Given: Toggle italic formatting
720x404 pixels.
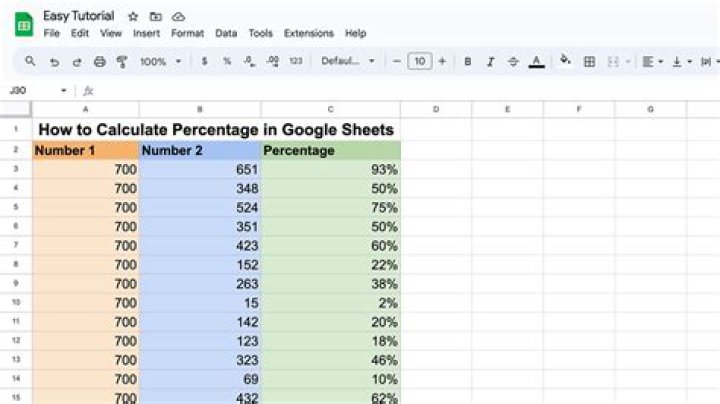Looking at the screenshot, I should pos(490,62).
